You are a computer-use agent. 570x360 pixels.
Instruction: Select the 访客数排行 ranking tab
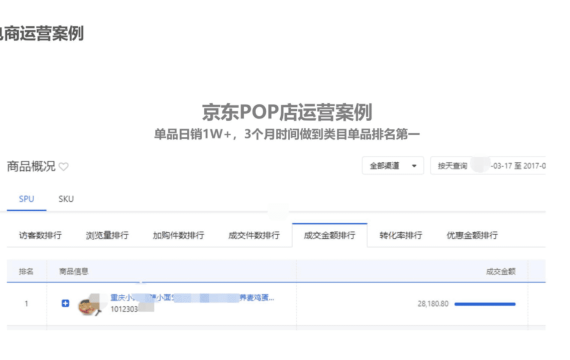(x=40, y=236)
